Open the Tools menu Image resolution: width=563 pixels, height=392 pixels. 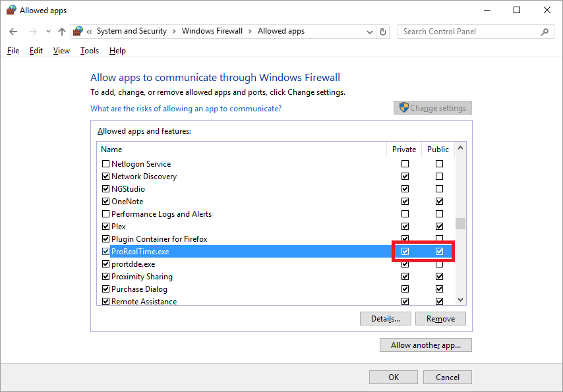89,50
